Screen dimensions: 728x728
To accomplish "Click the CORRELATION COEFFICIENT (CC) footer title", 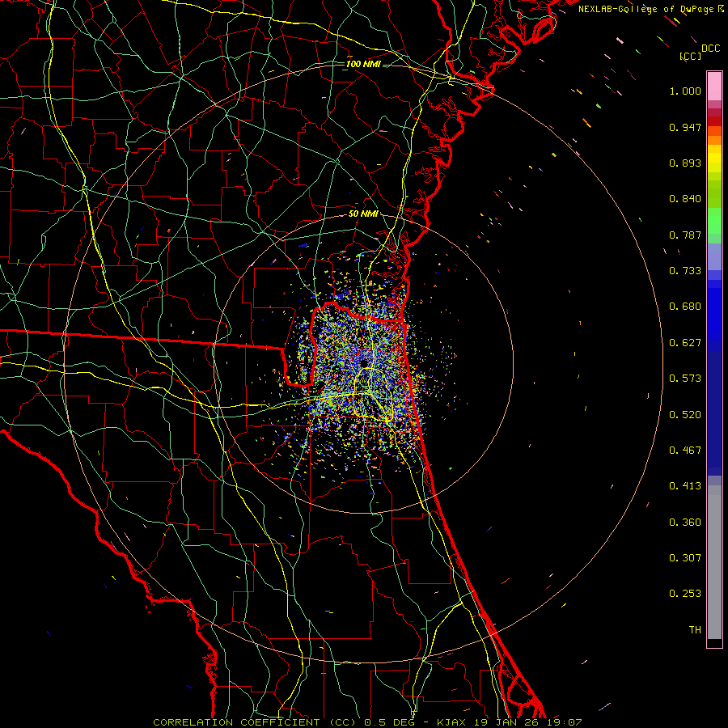I will (x=255, y=722).
